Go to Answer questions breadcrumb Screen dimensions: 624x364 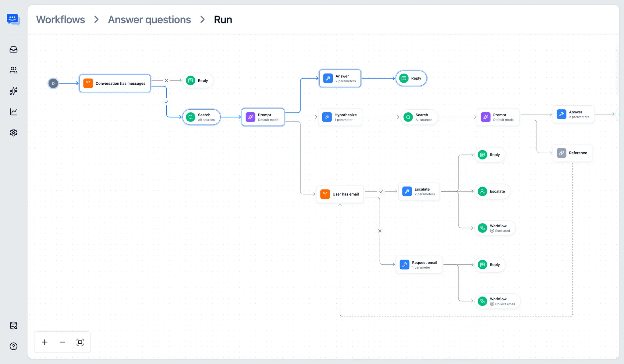[149, 19]
